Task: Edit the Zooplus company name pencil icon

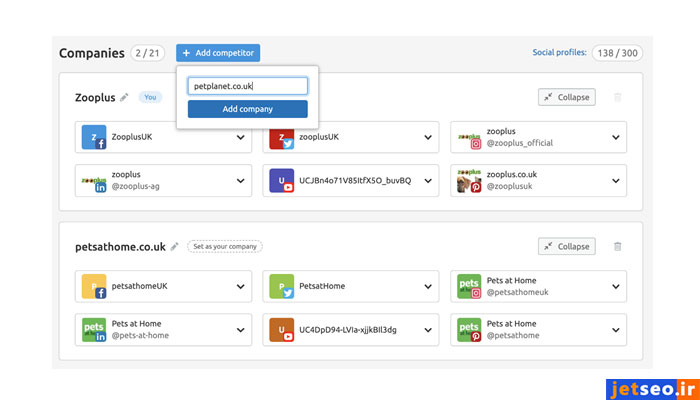Action: 125,97
